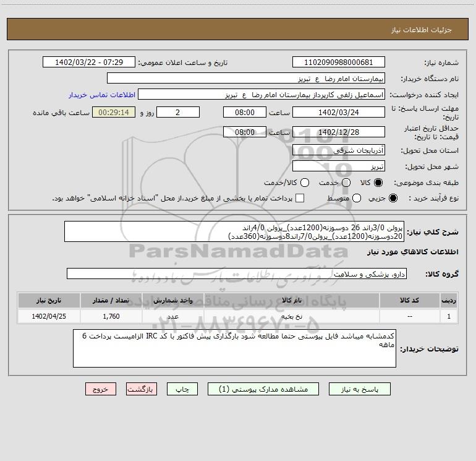Image resolution: width=476 pixels, height=461 pixels.
Task: Click the delivery city field تبریز
Action: click(339, 166)
